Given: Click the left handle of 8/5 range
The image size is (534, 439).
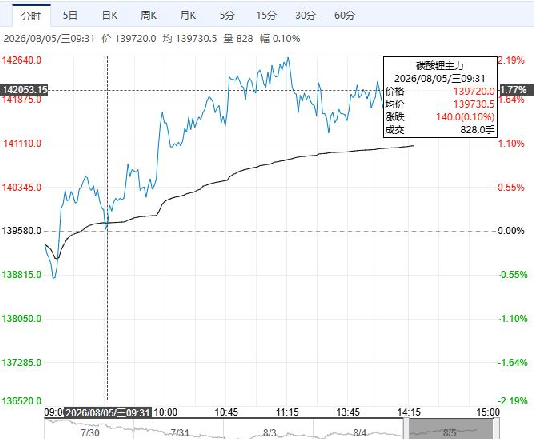Looking at the screenshot, I should 406,429.
